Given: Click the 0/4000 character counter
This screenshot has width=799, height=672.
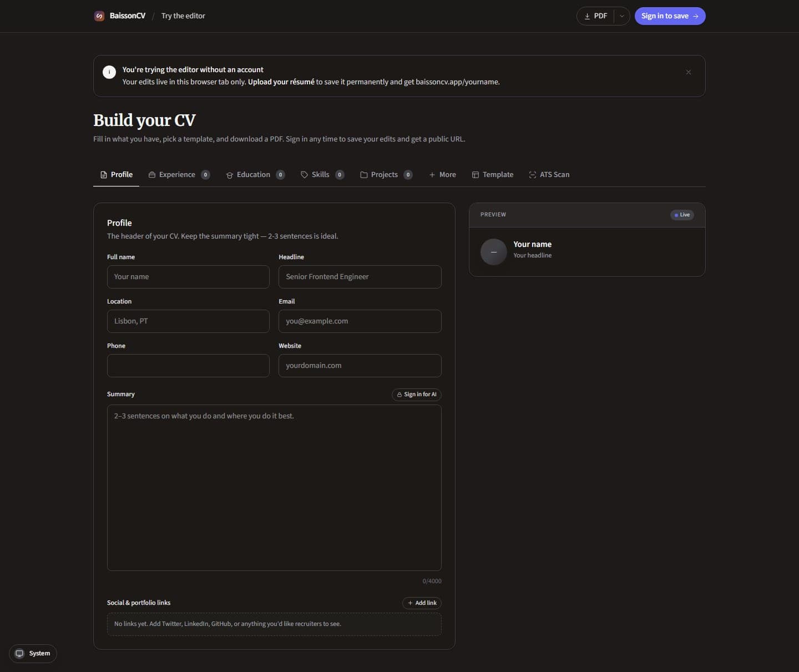Looking at the screenshot, I should [x=432, y=582].
